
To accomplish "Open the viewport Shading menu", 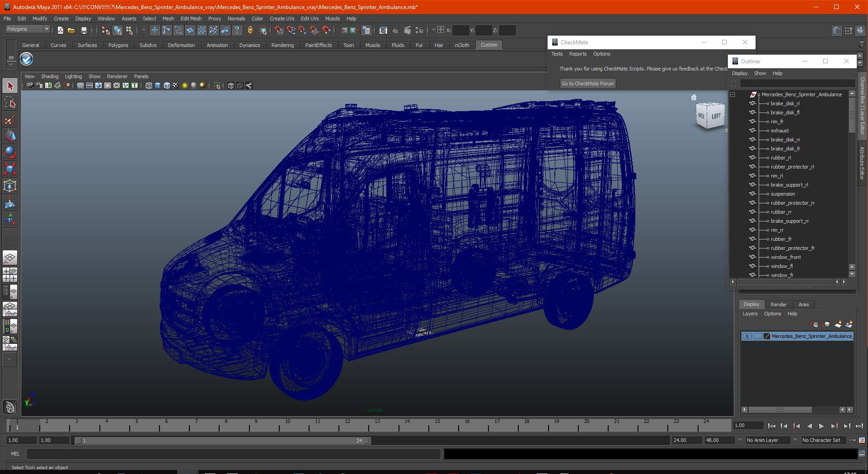I will tap(50, 76).
